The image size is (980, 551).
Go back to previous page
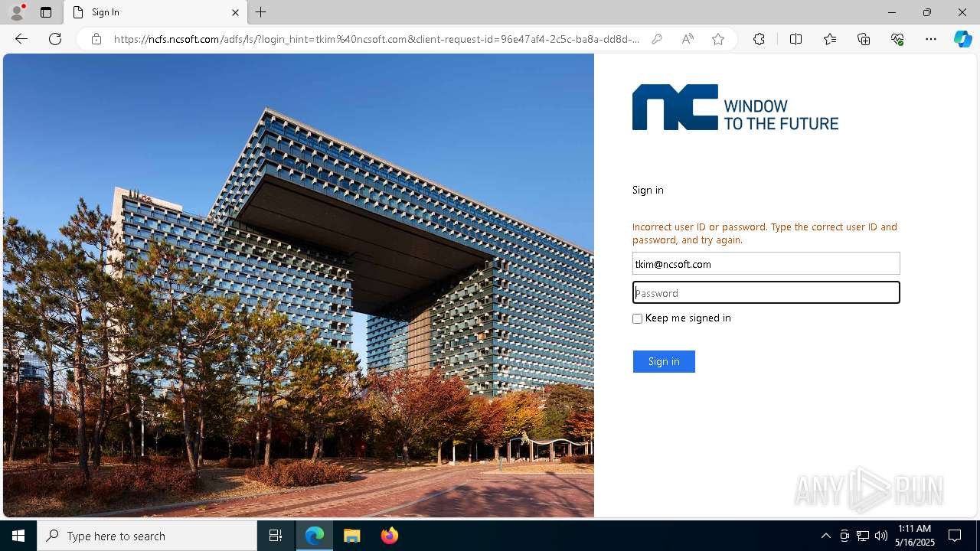click(21, 39)
